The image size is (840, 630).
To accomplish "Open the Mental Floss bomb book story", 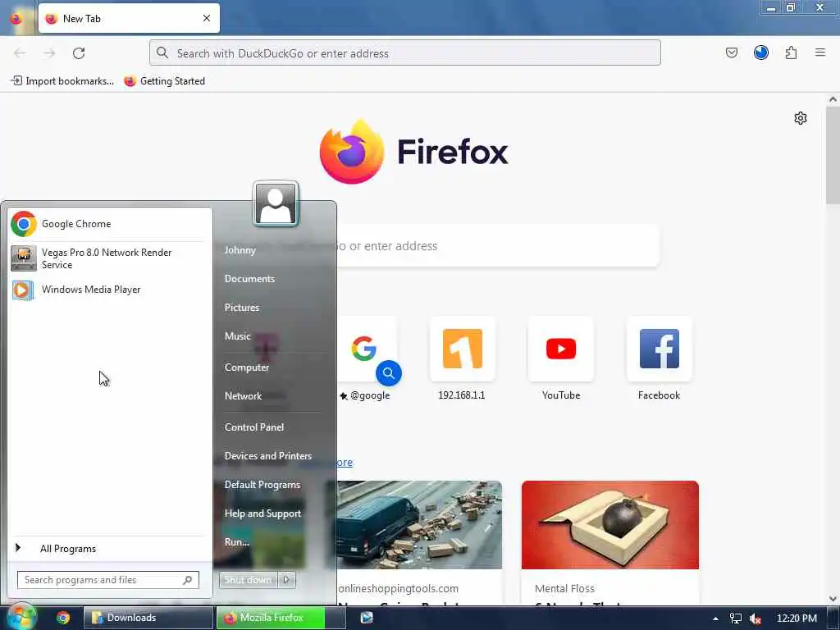I will click(x=610, y=543).
